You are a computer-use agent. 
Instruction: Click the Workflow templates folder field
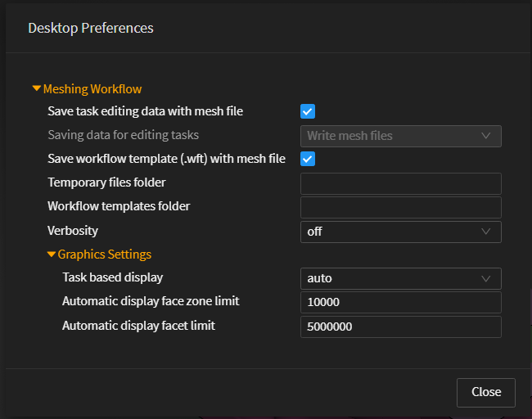click(400, 207)
